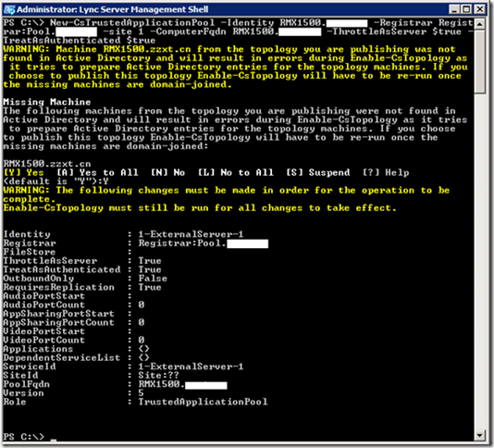This screenshot has width=494, height=448.
Task: Click the 'OutboundOnly' property label
Action: tap(39, 279)
